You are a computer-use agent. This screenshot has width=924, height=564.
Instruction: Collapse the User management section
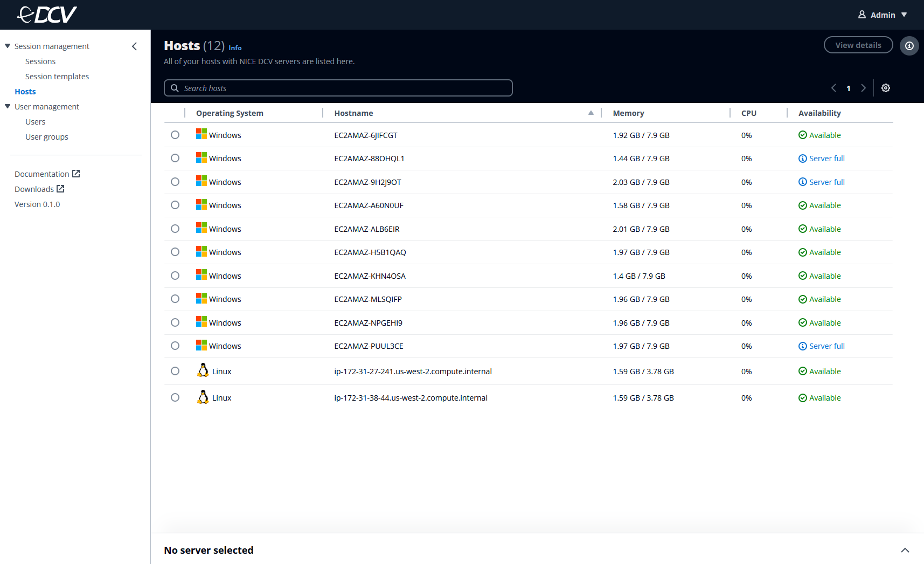point(8,106)
